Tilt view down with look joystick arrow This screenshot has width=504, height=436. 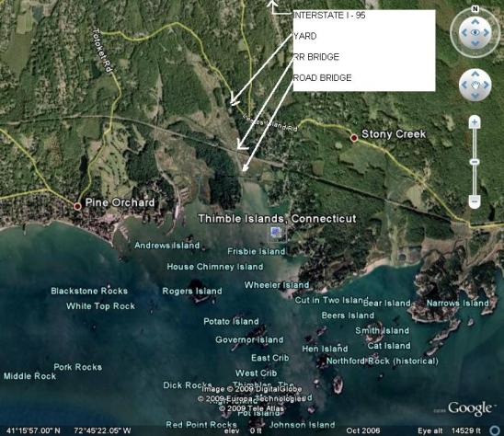(x=475, y=43)
